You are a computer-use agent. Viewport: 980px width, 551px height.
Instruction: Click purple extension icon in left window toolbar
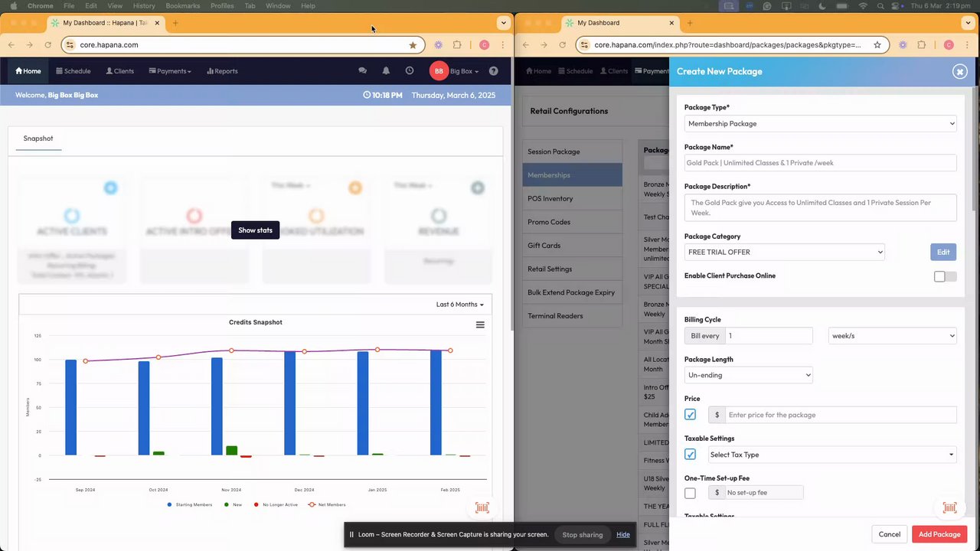point(438,45)
